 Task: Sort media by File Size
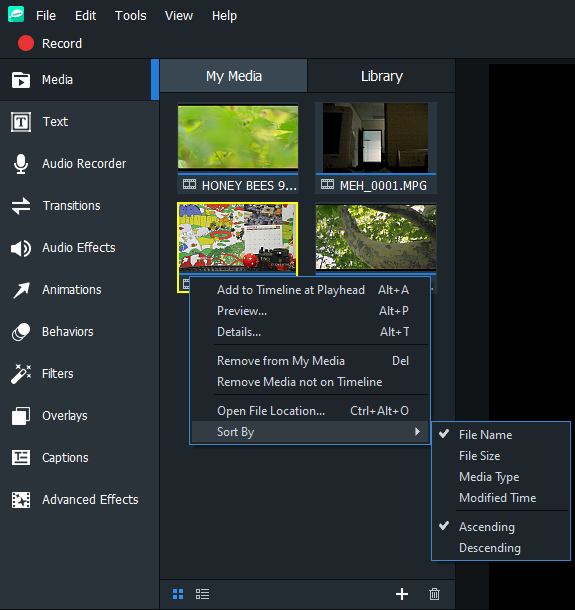tap(480, 456)
